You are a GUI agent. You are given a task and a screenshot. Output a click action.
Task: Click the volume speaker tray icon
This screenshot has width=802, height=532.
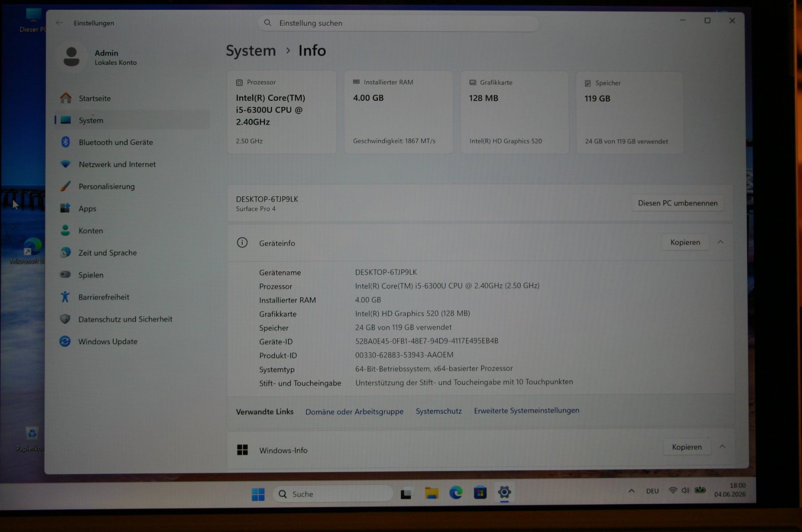pyautogui.click(x=685, y=491)
